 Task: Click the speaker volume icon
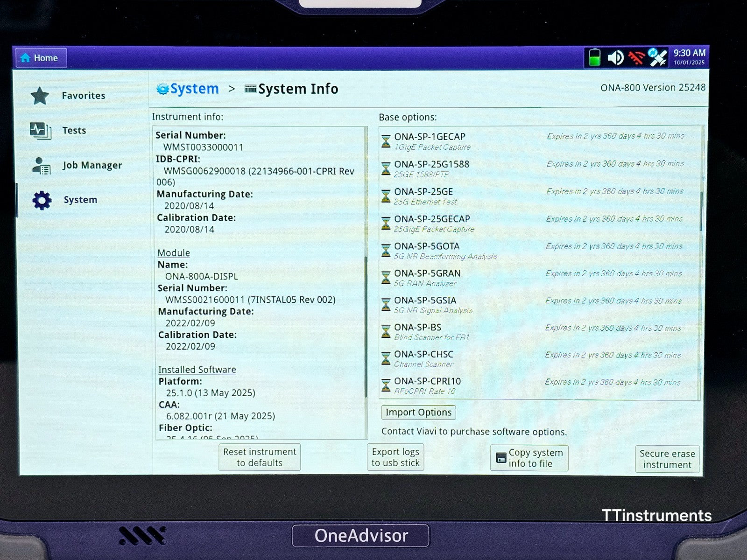click(x=616, y=57)
